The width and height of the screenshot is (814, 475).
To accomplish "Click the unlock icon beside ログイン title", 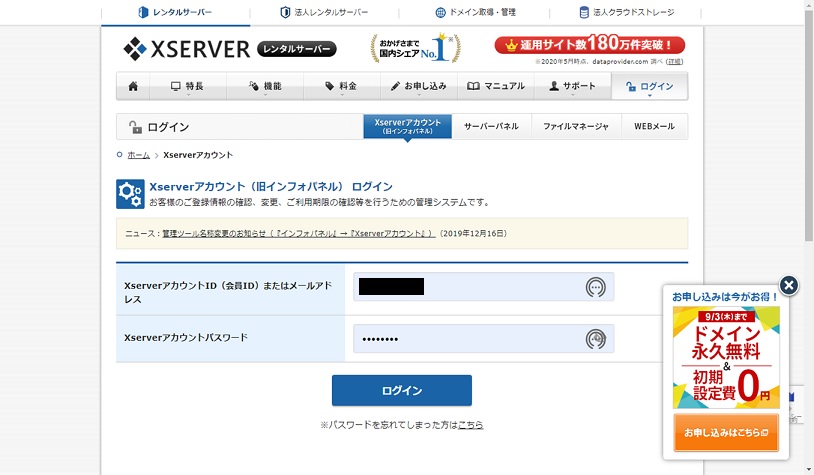I will click(135, 127).
